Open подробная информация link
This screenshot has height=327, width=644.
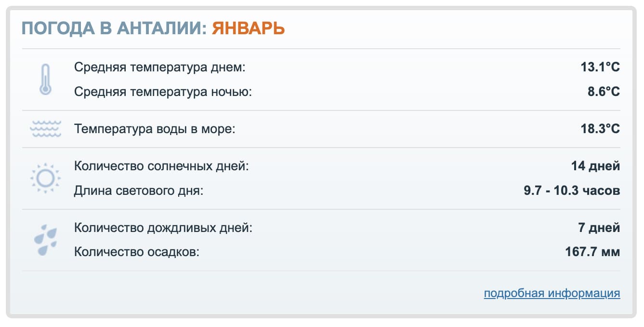(x=552, y=293)
